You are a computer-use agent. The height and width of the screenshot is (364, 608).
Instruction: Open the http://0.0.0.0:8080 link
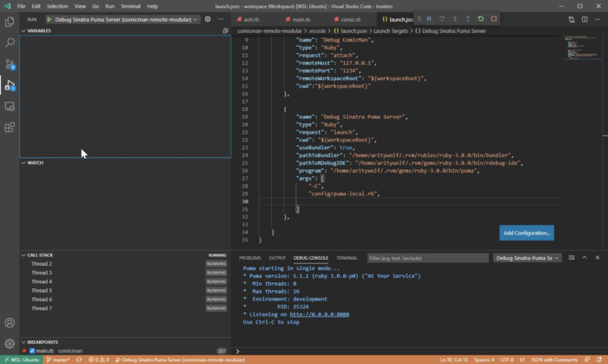pos(319,314)
